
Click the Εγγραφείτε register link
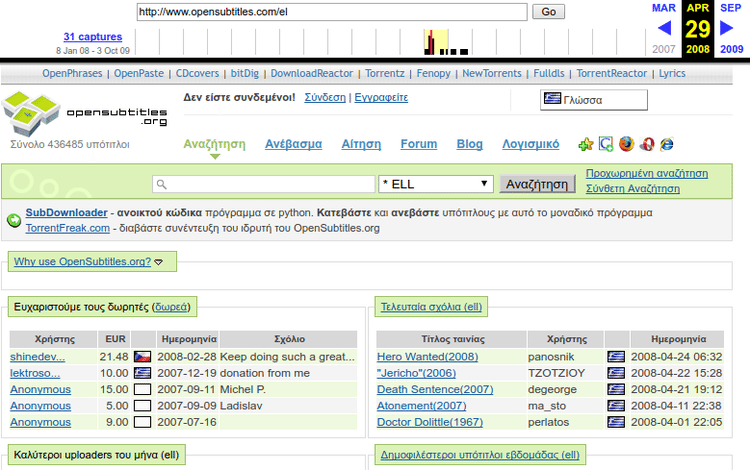pyautogui.click(x=381, y=98)
